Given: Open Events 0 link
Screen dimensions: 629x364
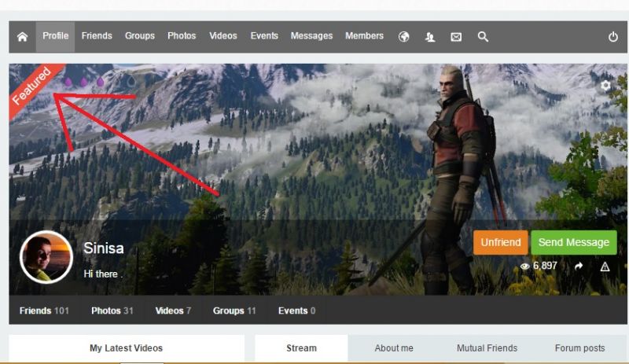Looking at the screenshot, I should tap(297, 311).
